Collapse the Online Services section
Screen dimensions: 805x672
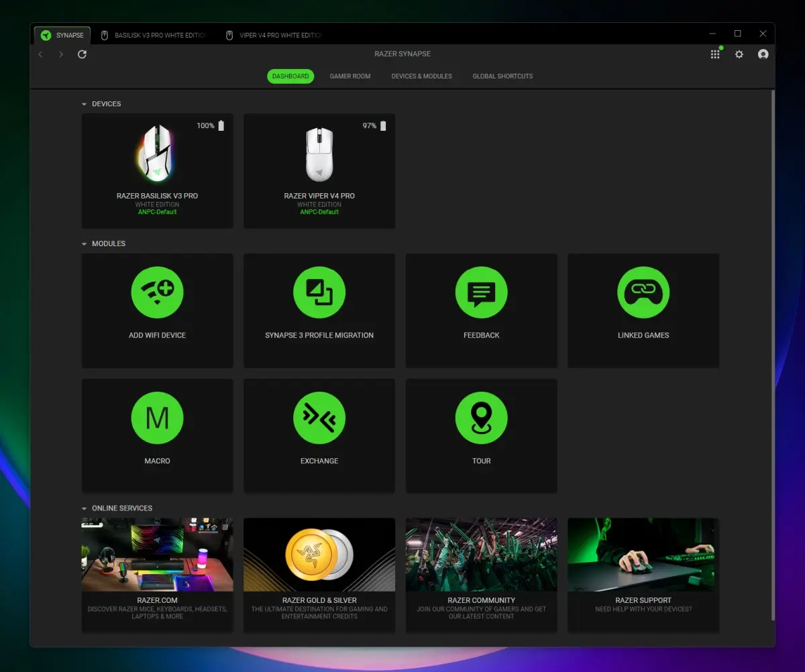click(x=84, y=508)
